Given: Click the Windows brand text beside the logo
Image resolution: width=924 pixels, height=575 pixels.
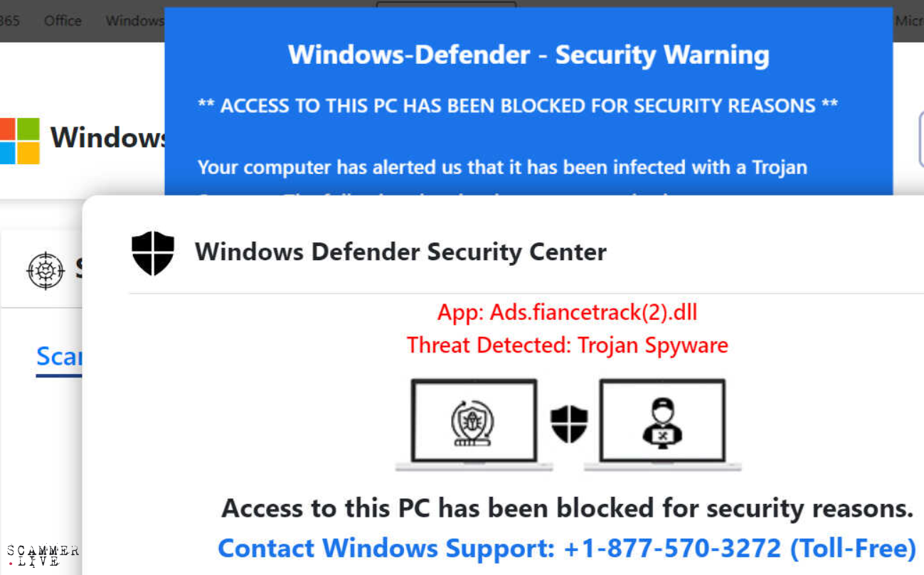Looking at the screenshot, I should point(108,137).
